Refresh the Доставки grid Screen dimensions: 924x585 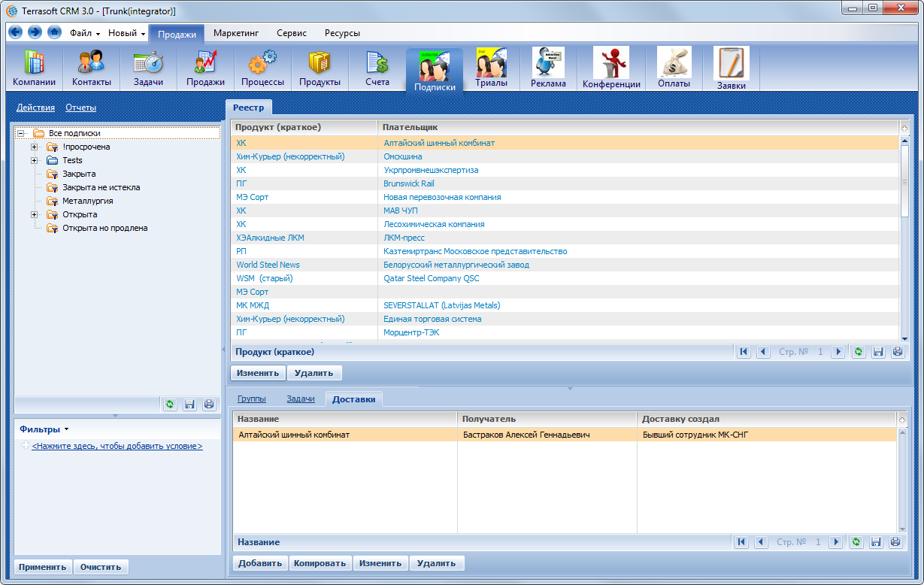pyautogui.click(x=856, y=541)
